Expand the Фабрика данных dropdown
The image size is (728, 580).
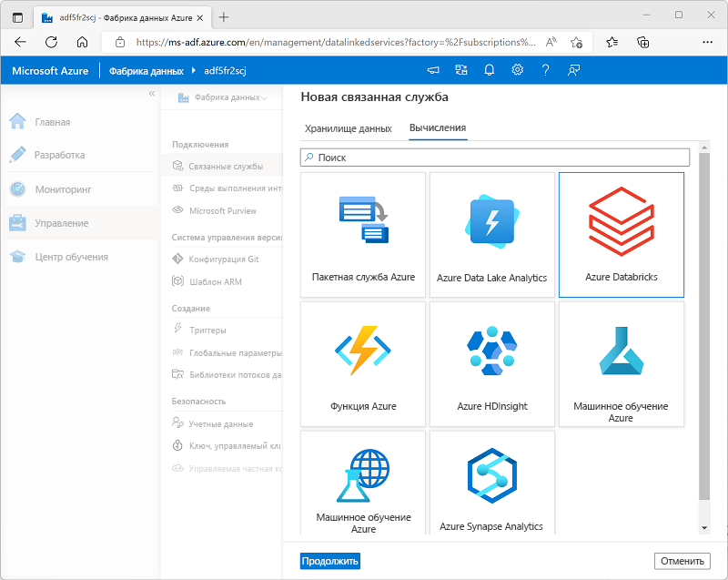coord(222,97)
